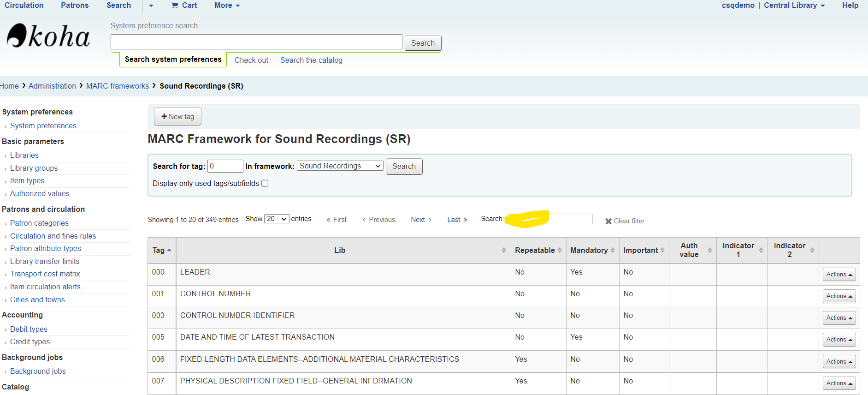Sort by Mandatory column
This screenshot has height=395, width=868.
click(x=592, y=250)
